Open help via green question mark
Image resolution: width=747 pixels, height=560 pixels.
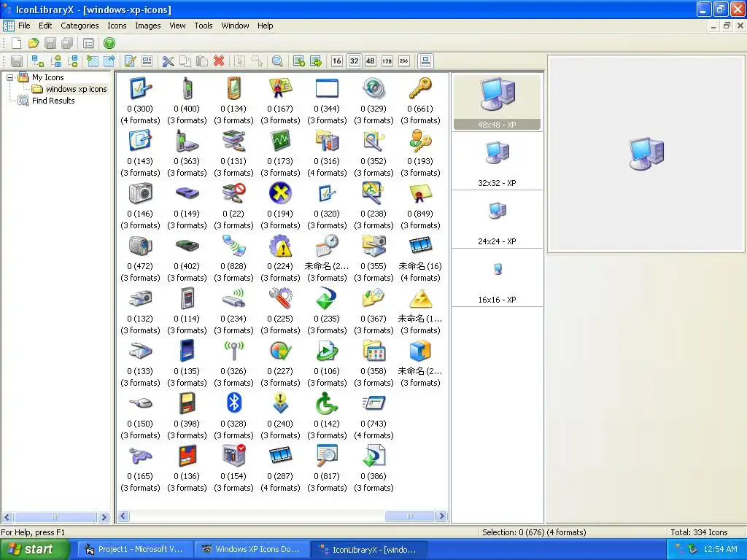coord(109,43)
